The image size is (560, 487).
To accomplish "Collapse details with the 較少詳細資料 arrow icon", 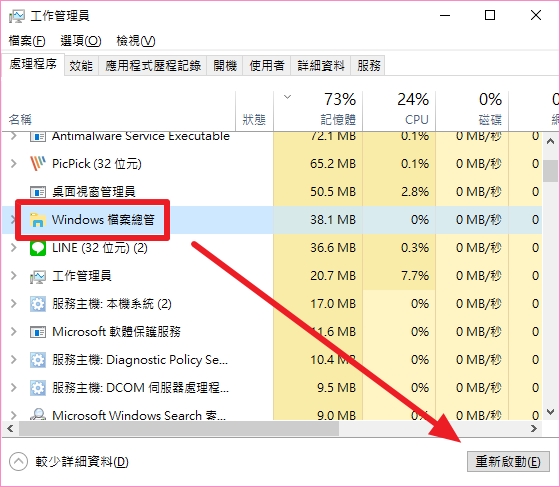I will pyautogui.click(x=18, y=461).
